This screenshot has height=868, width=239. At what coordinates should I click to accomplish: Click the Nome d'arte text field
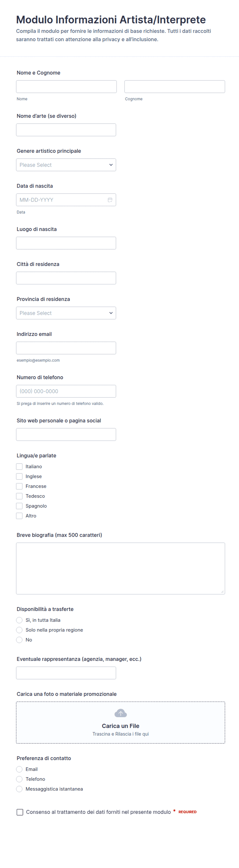coord(66,130)
